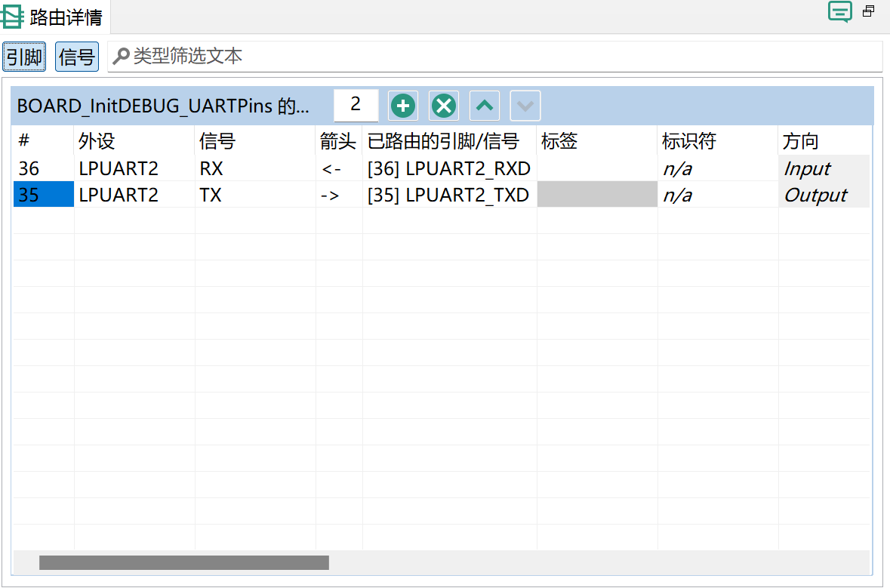This screenshot has height=588, width=890.
Task: Click the restore window icon at top right
Action: [869, 11]
